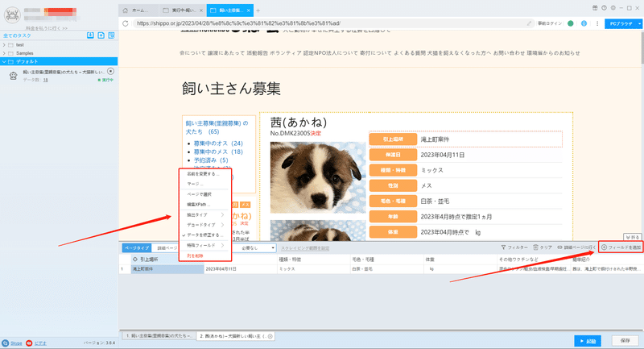
Task: Click the 募集中のメス (18) link
Action: [x=218, y=152]
